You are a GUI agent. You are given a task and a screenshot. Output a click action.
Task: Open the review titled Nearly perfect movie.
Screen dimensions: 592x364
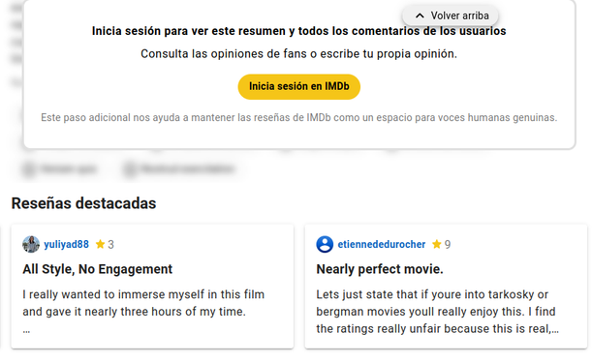(380, 269)
